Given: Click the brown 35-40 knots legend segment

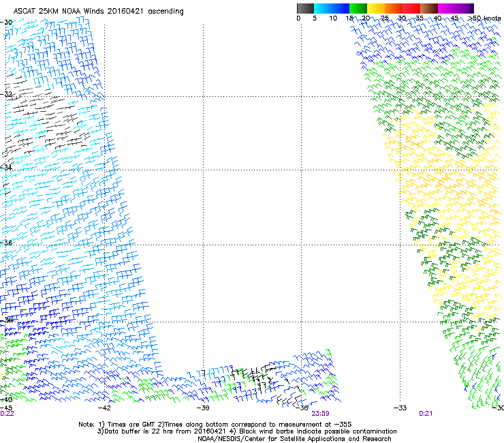Looking at the screenshot, I should (x=429, y=8).
